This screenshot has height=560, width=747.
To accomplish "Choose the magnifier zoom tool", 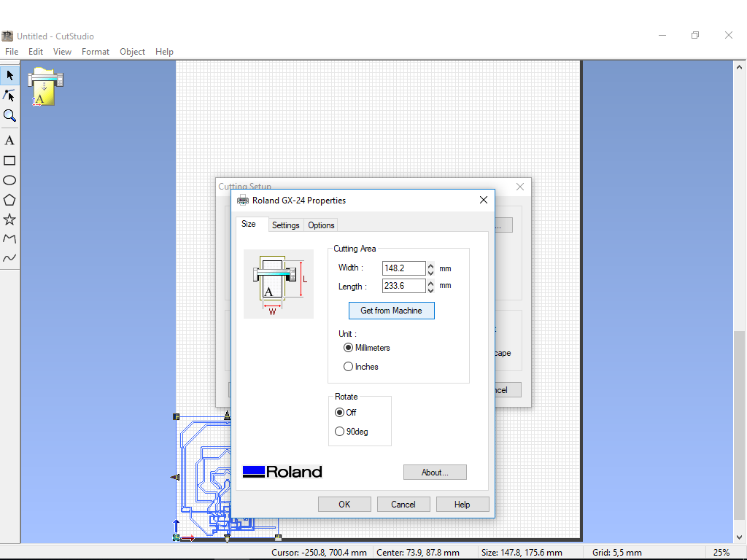I will click(x=10, y=116).
